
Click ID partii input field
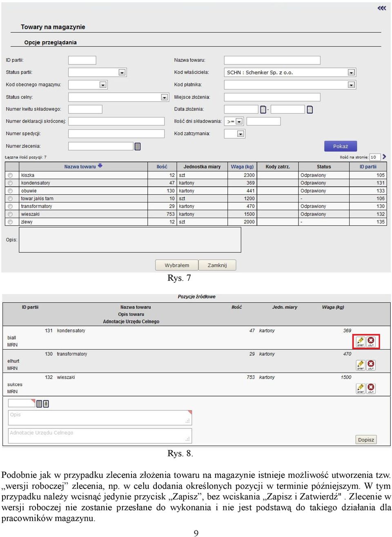[x=82, y=60]
